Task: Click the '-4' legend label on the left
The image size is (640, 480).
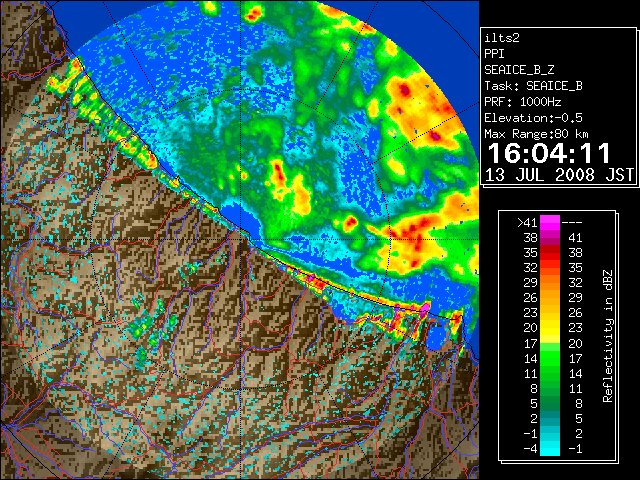Action: (530, 449)
